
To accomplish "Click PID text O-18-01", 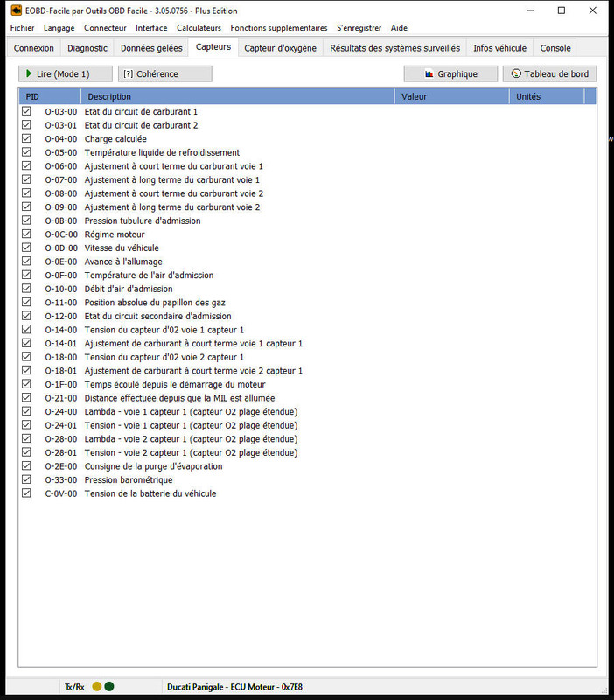I will pos(60,371).
